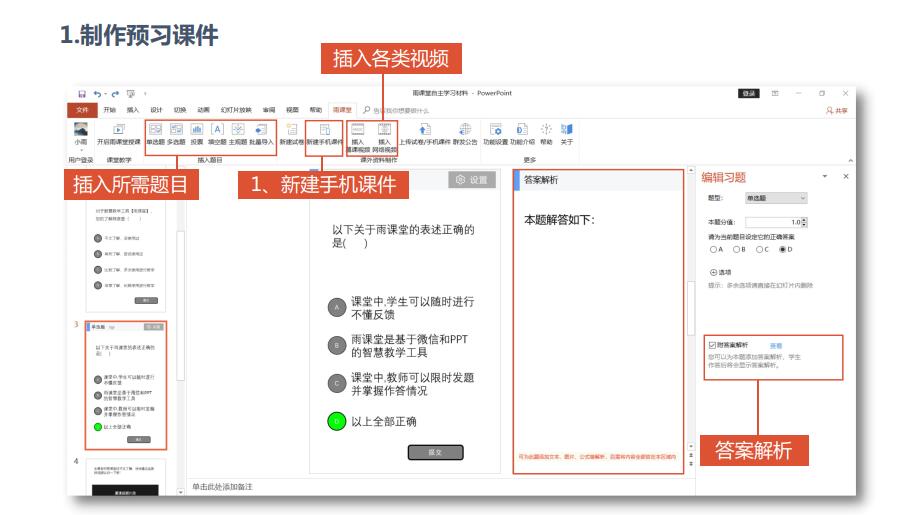Insert a 填空题 fill-in-the-blank question
The height and width of the screenshot is (515, 921).
[x=217, y=134]
